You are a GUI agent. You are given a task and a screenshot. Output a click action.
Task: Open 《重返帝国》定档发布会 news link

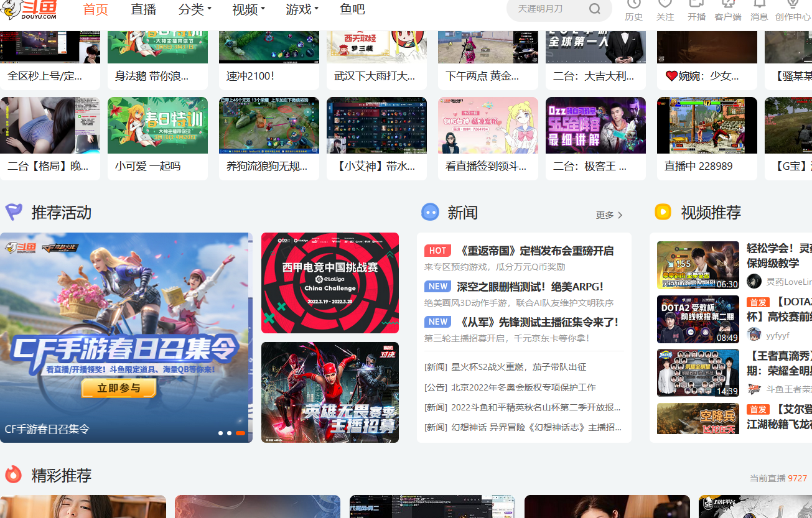tap(536, 251)
